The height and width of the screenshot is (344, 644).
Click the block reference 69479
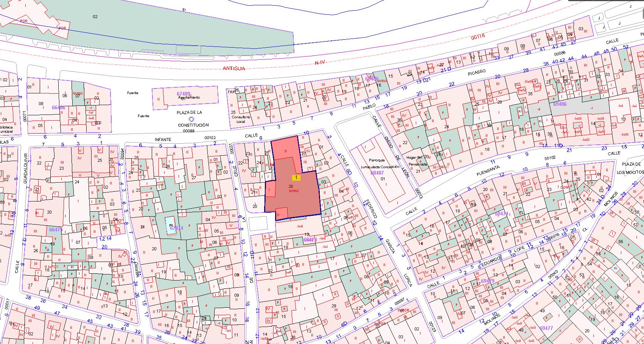coord(487,281)
